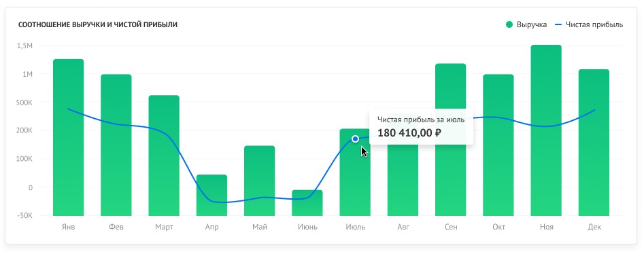Click the Июль month axis label
This screenshot has height=256, width=644.
point(355,227)
